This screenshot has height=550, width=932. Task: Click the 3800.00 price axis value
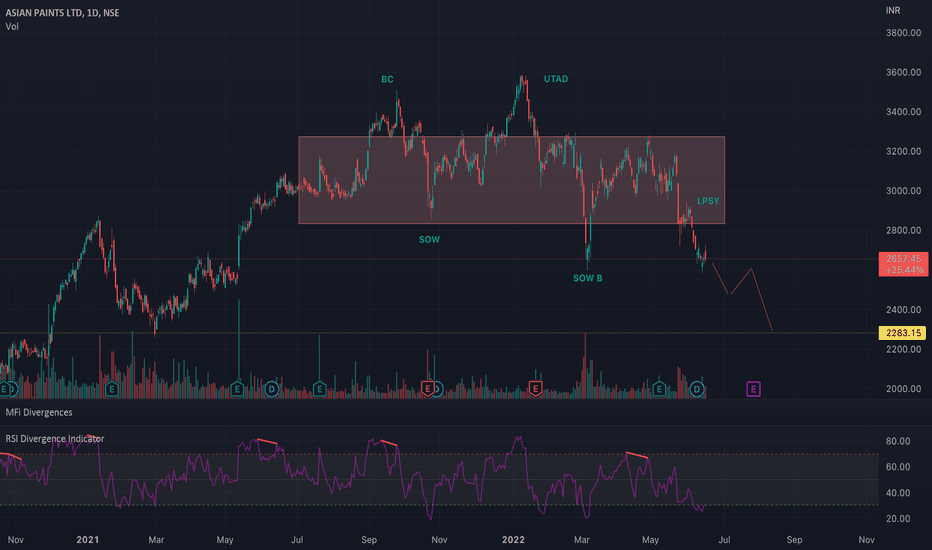pos(903,33)
